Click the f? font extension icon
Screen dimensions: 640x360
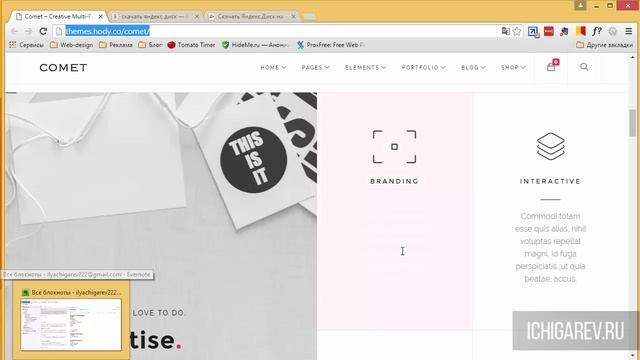pyautogui.click(x=597, y=31)
